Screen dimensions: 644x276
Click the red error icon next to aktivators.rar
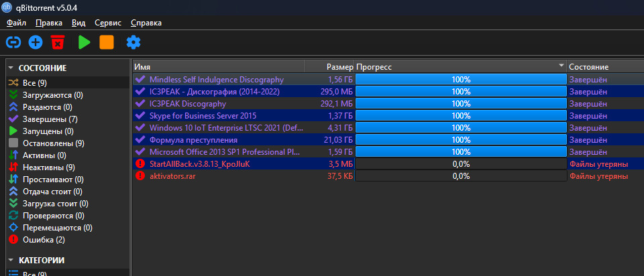[x=140, y=176]
